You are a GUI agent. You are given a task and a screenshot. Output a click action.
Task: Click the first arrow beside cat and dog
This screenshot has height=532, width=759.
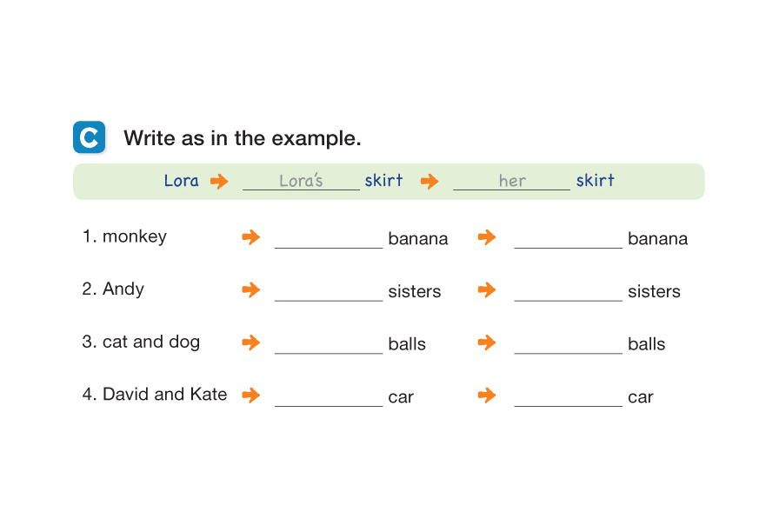[251, 342]
